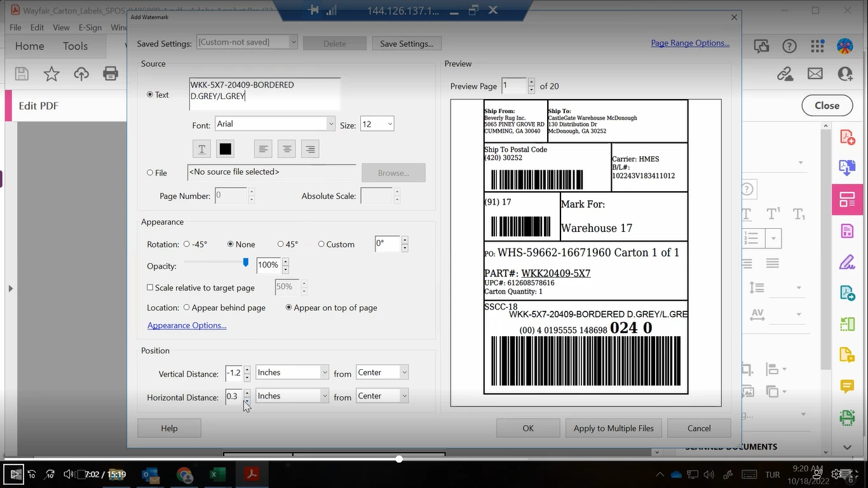868x488 pixels.
Task: Select Custom rotation option
Action: pos(322,244)
